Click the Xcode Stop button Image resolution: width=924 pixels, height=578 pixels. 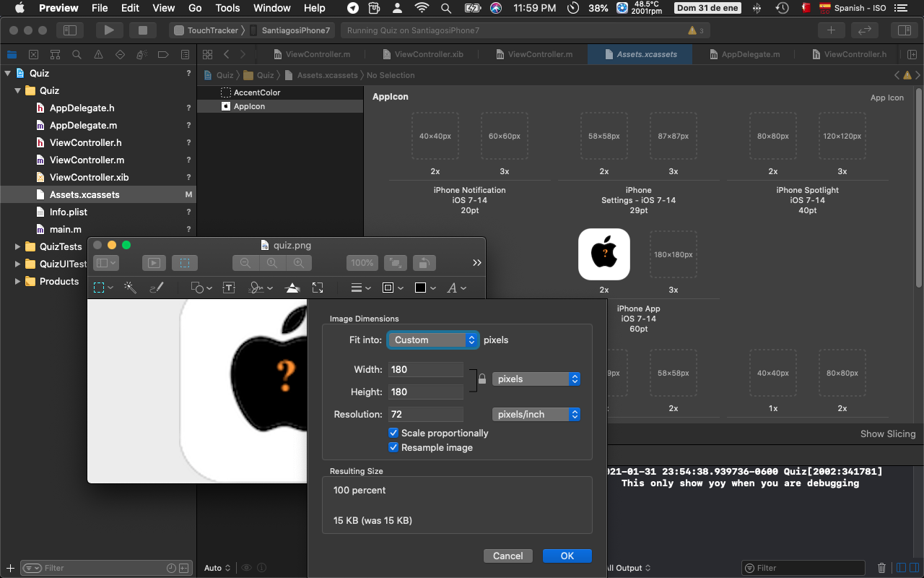[143, 30]
